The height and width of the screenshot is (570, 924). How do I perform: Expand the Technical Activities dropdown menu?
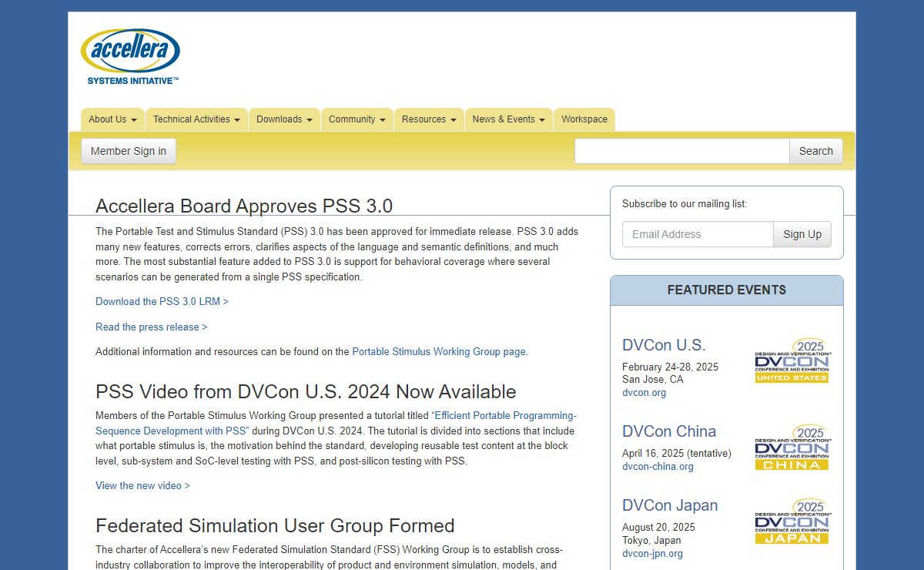click(x=196, y=119)
